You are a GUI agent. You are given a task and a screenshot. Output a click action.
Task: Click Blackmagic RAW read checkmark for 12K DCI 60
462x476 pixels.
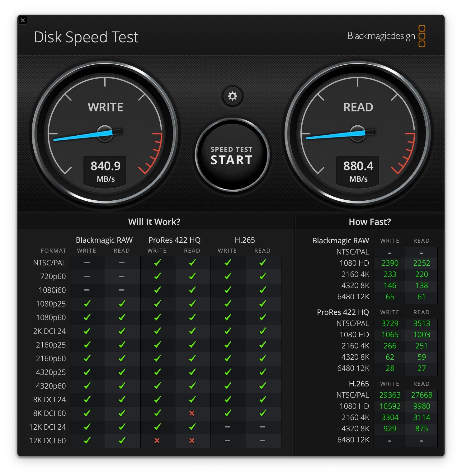click(x=122, y=440)
